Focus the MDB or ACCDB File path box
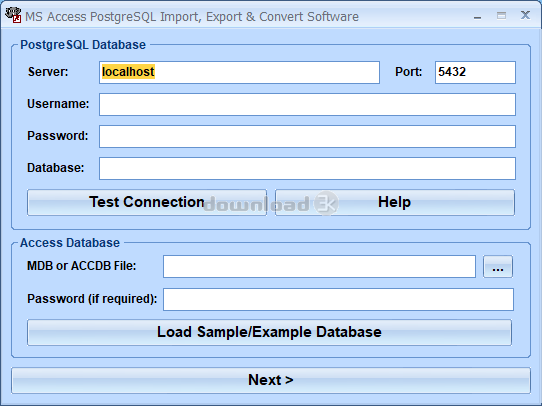 319,266
